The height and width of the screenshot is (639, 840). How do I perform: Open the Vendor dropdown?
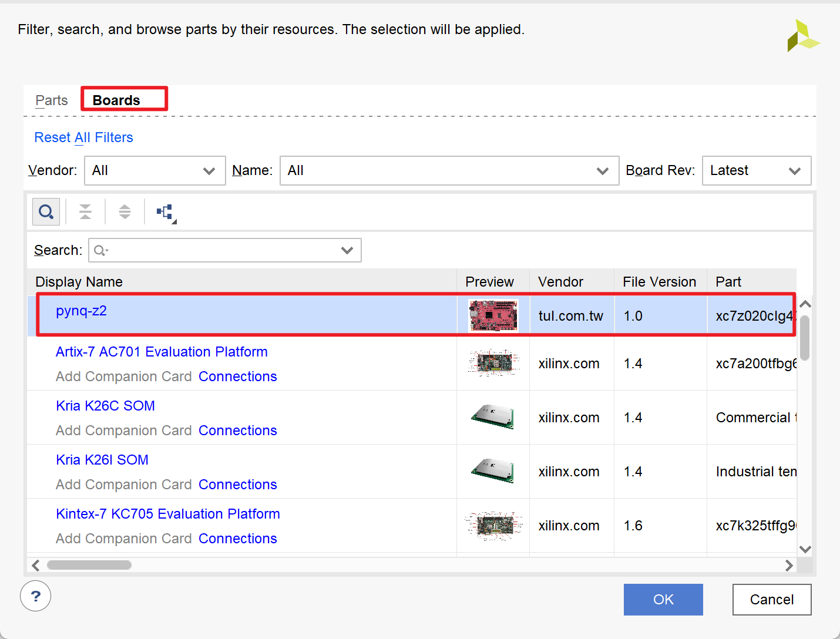tap(155, 170)
